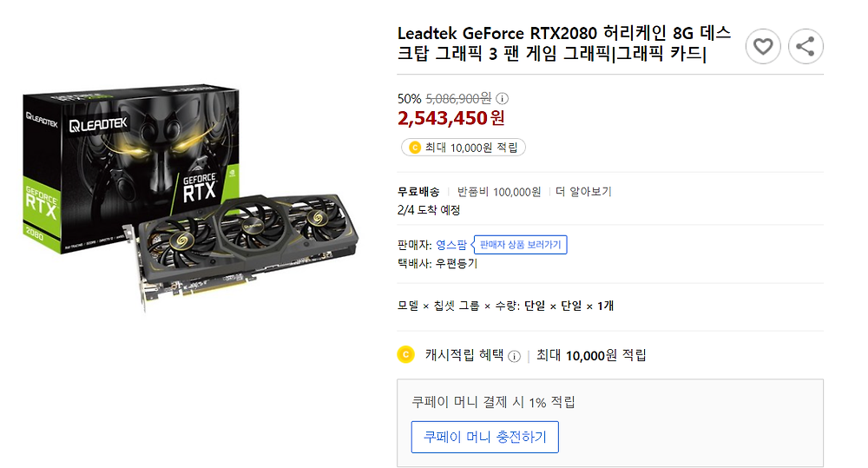Open info icon next to the original price

pyautogui.click(x=503, y=99)
